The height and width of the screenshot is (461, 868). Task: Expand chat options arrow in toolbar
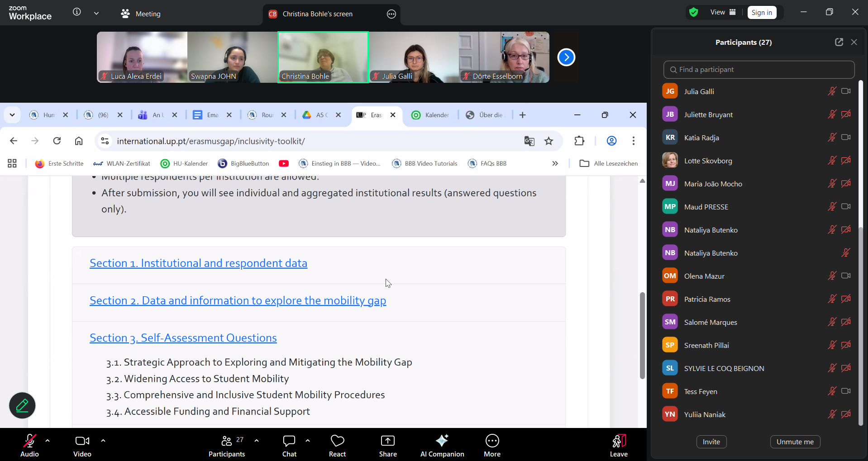(308, 440)
